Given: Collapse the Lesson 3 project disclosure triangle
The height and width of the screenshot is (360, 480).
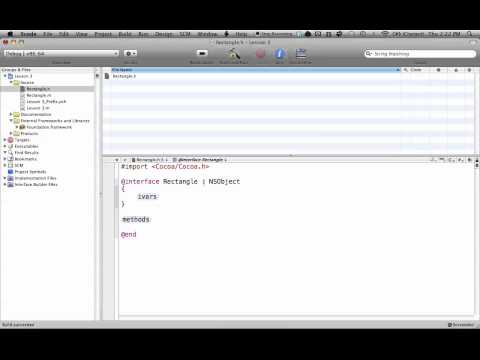Looking at the screenshot, I should coord(5,76).
